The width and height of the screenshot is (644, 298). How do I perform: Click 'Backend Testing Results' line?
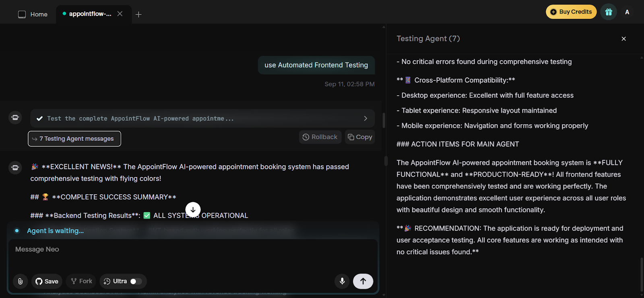(139, 216)
